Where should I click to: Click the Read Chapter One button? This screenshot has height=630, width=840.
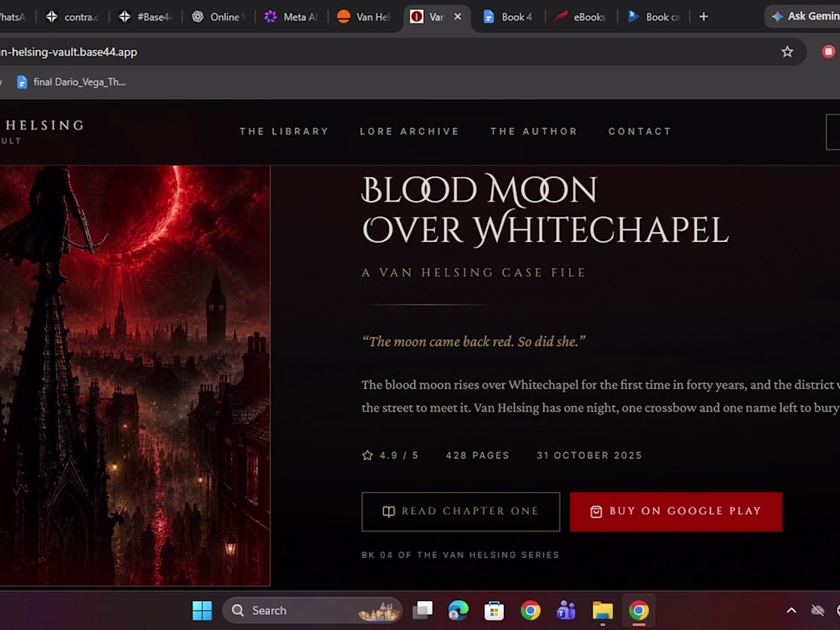460,512
